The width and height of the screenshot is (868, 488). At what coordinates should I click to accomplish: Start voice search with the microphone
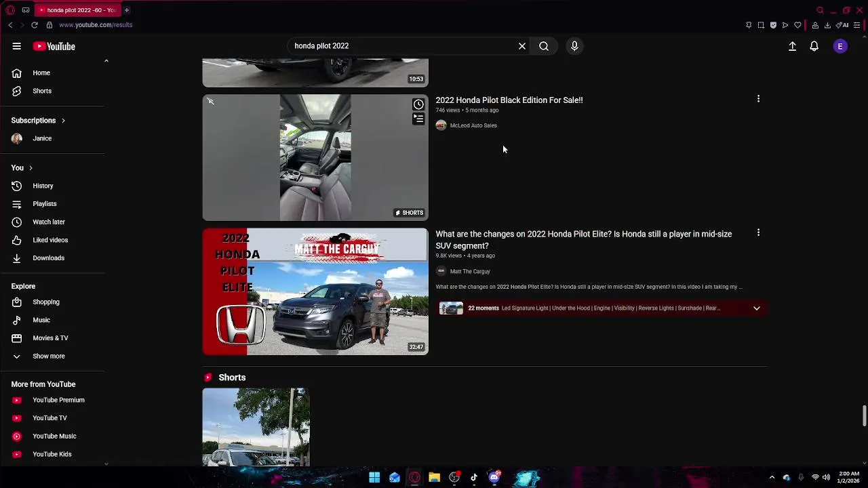click(574, 46)
